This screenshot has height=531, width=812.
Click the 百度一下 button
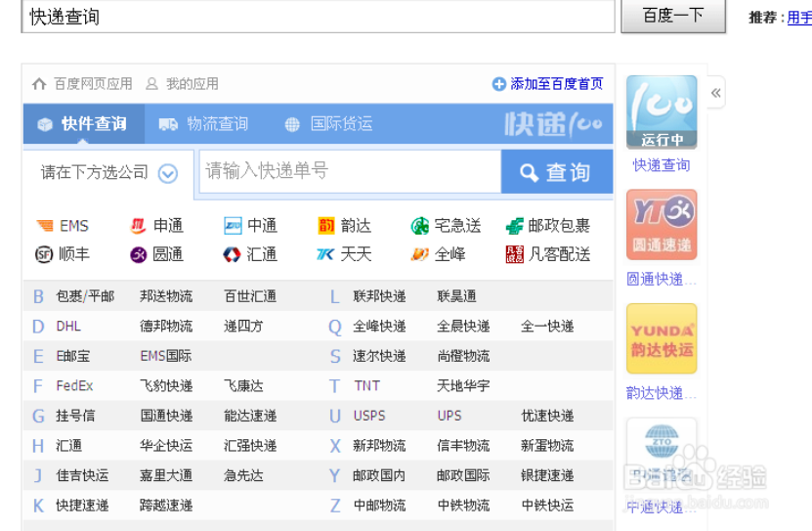(x=673, y=16)
